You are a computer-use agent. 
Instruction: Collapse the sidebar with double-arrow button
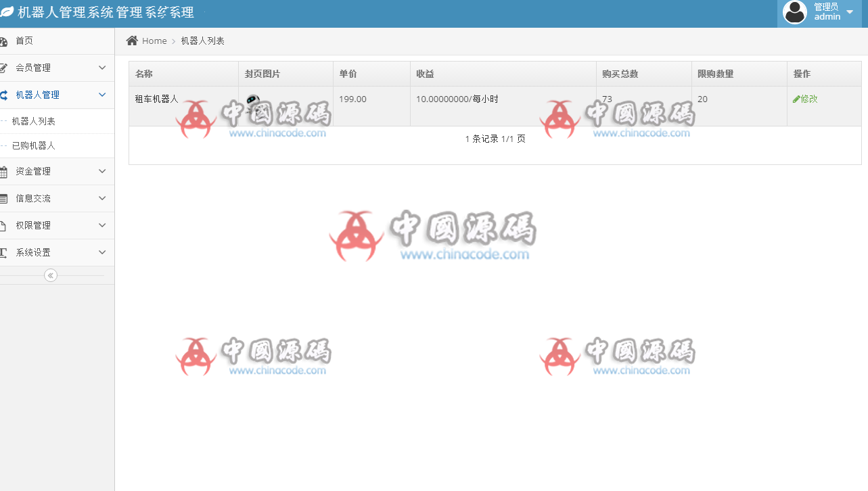click(x=51, y=275)
